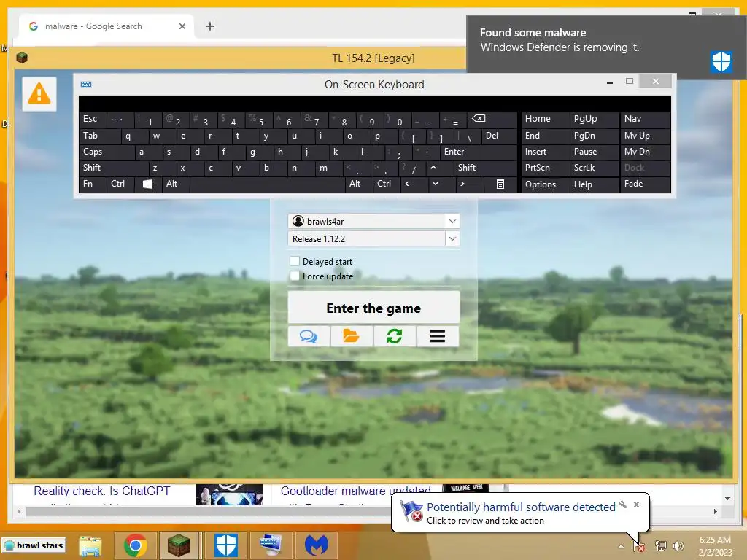The image size is (747, 560).
Task: Expand the brawls4ar account dropdown
Action: [452, 221]
